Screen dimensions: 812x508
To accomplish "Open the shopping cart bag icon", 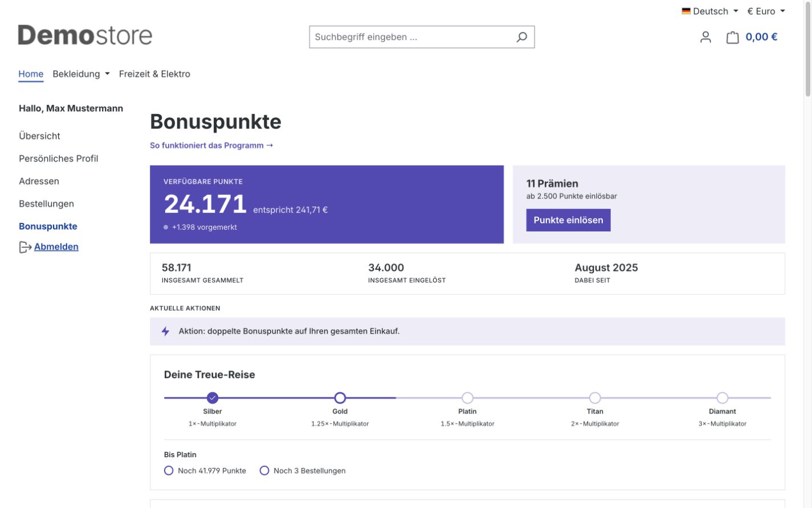I will [x=732, y=37].
